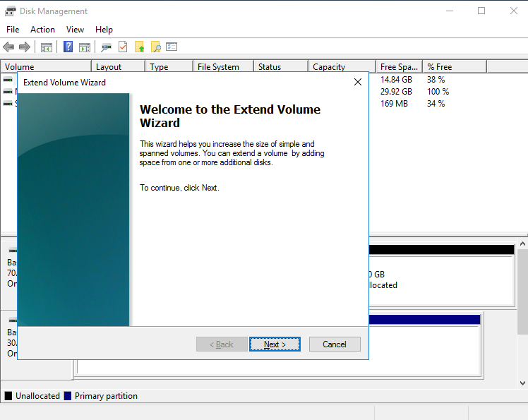Open the File menu

(x=13, y=30)
